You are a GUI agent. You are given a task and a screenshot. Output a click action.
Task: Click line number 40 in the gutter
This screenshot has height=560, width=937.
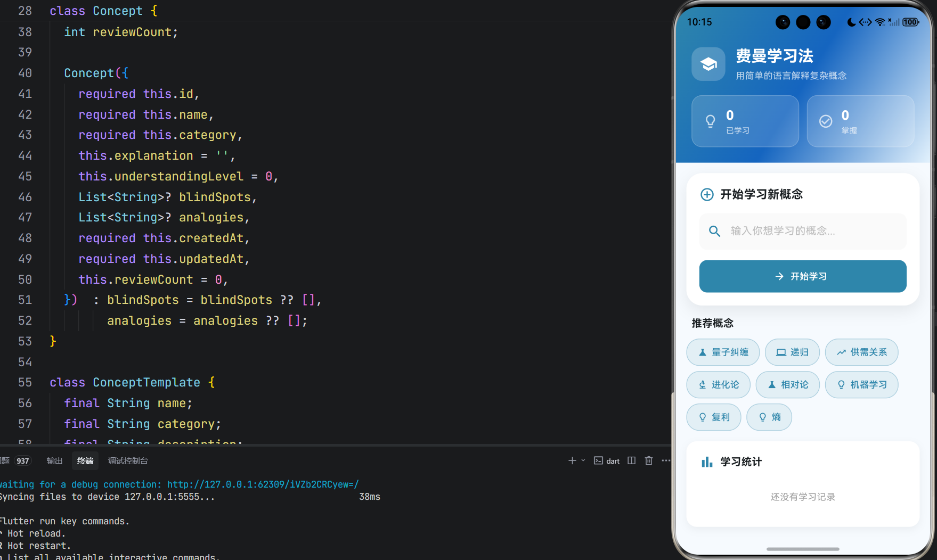(x=25, y=73)
